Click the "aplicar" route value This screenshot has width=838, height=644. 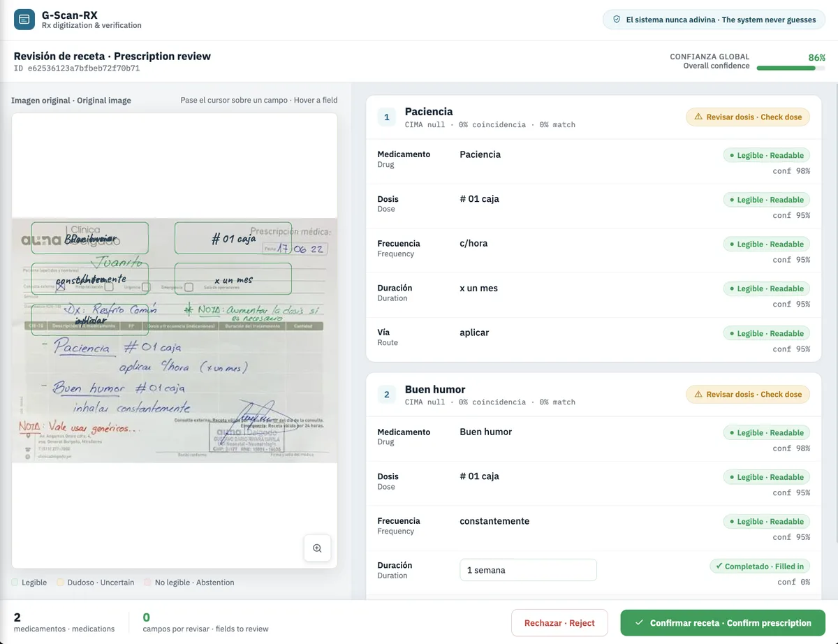pos(474,333)
